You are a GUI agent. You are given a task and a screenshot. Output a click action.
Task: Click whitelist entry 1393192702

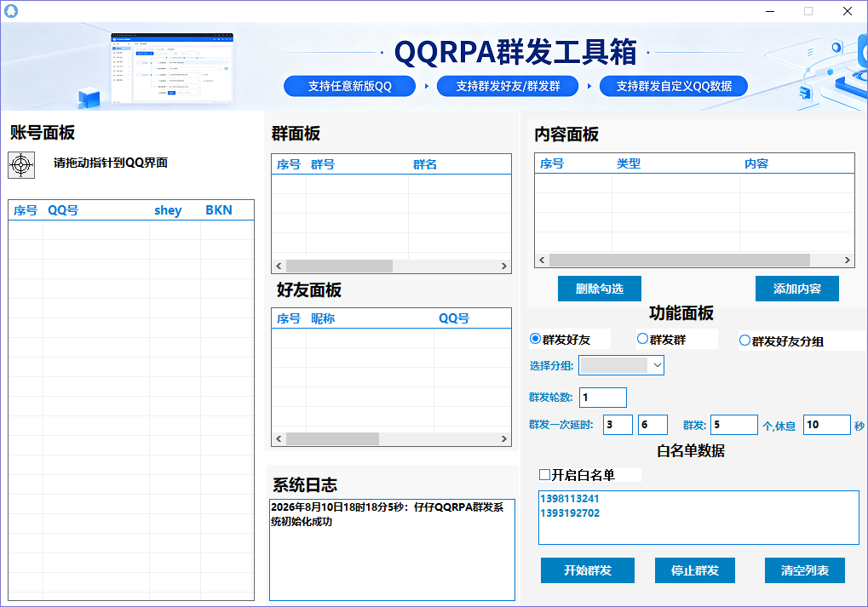pyautogui.click(x=570, y=513)
